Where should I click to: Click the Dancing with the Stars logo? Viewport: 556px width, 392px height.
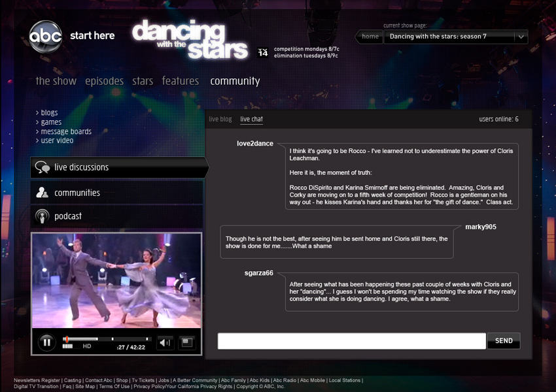(x=190, y=39)
